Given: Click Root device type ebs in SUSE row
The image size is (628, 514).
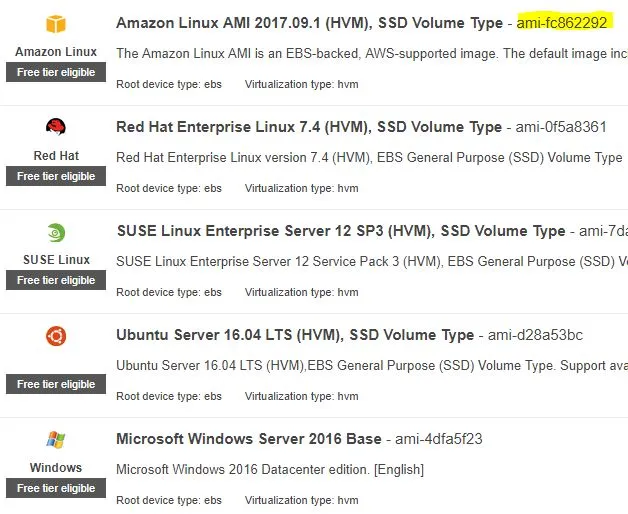Looking at the screenshot, I should pyautogui.click(x=169, y=292).
